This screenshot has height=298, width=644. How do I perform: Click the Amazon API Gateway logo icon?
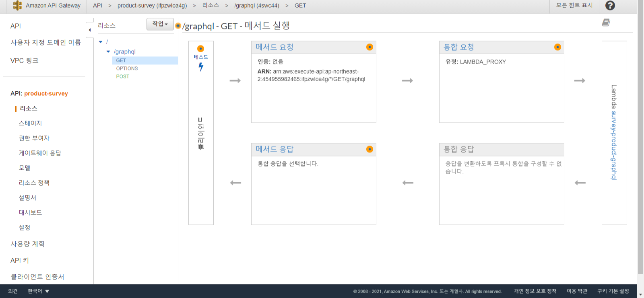pyautogui.click(x=18, y=5)
